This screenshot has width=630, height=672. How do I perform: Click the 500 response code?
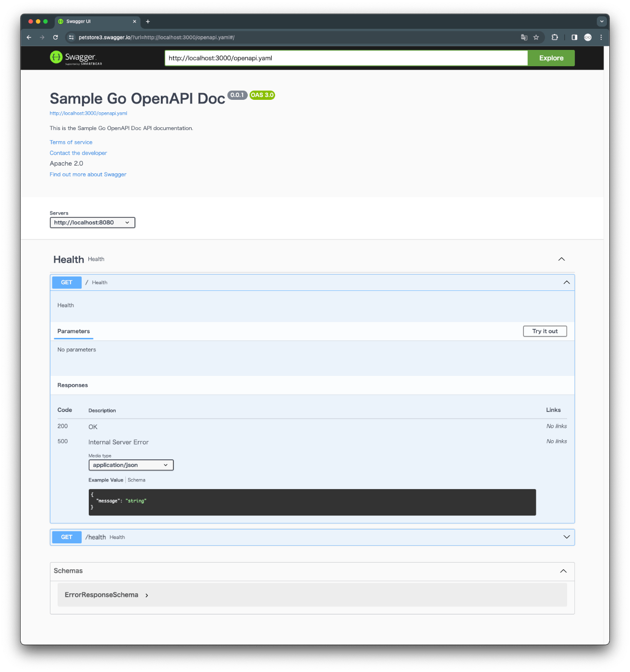point(62,442)
